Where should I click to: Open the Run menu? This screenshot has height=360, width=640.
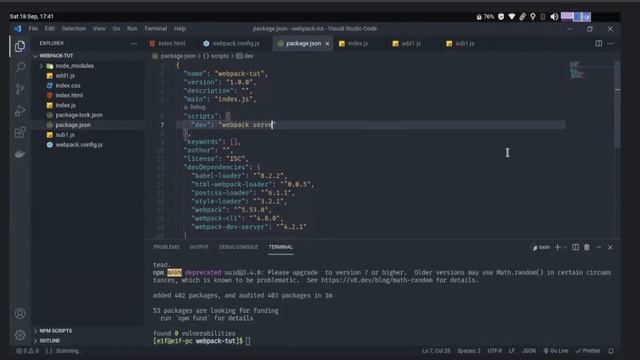132,29
